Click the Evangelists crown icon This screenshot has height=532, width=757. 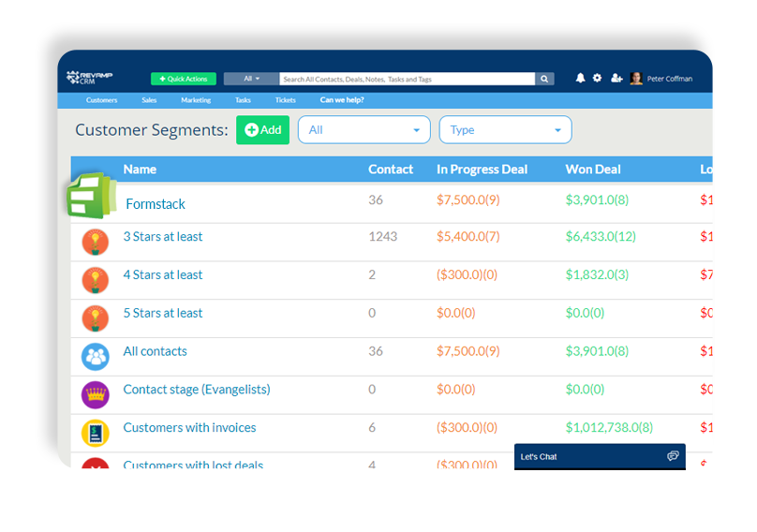click(96, 395)
